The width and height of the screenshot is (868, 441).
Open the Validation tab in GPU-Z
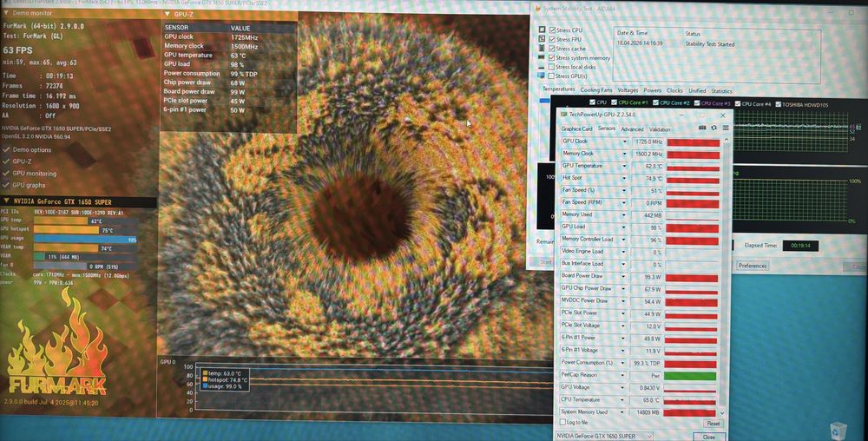tap(660, 129)
